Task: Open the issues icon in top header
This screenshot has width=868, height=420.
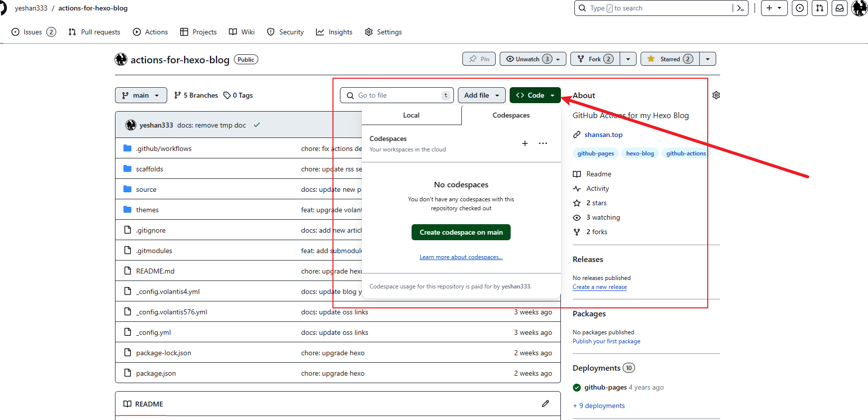Action: [x=800, y=8]
